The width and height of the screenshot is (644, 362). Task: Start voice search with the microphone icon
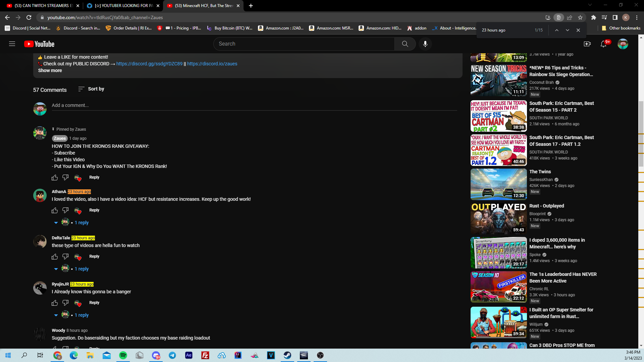tap(425, 44)
